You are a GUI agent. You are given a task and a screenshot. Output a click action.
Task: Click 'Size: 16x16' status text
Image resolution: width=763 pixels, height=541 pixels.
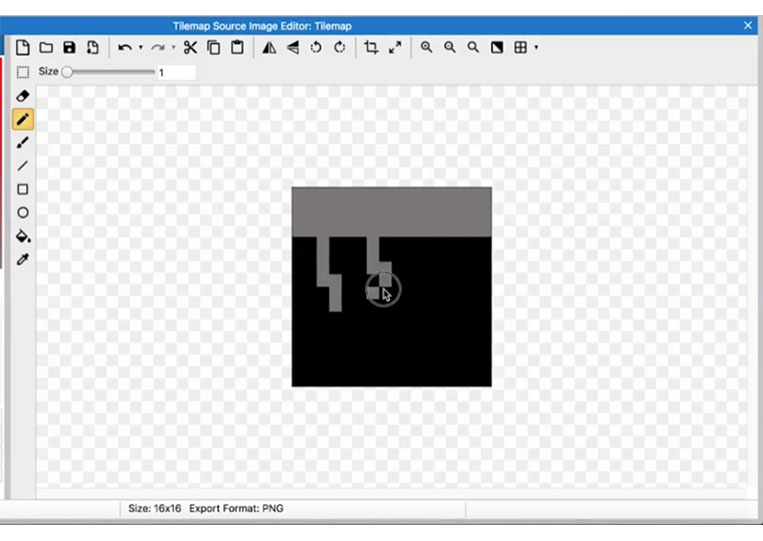(155, 508)
